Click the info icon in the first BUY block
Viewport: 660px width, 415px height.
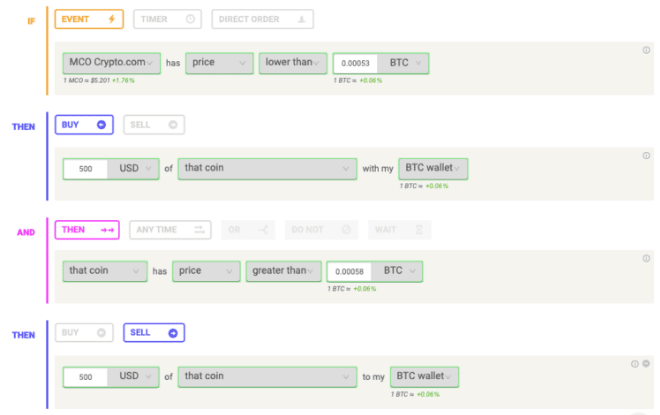[646, 155]
